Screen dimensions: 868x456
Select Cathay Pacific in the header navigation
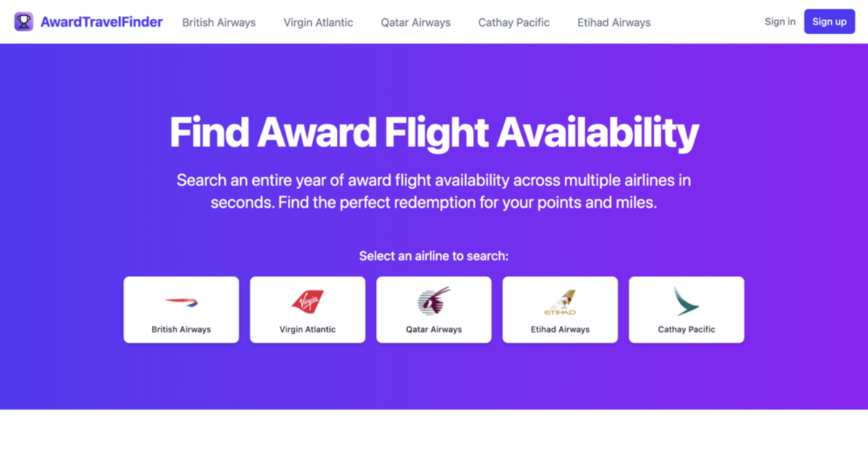point(514,22)
